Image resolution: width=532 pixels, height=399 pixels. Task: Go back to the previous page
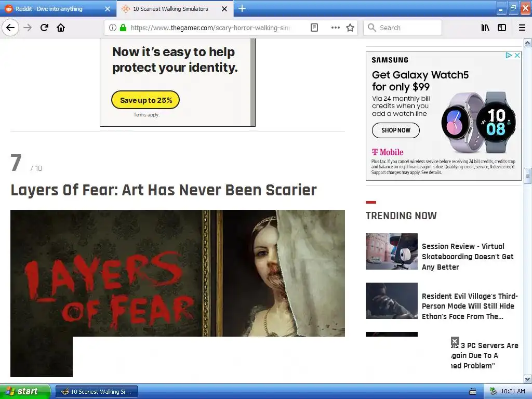[x=10, y=28]
